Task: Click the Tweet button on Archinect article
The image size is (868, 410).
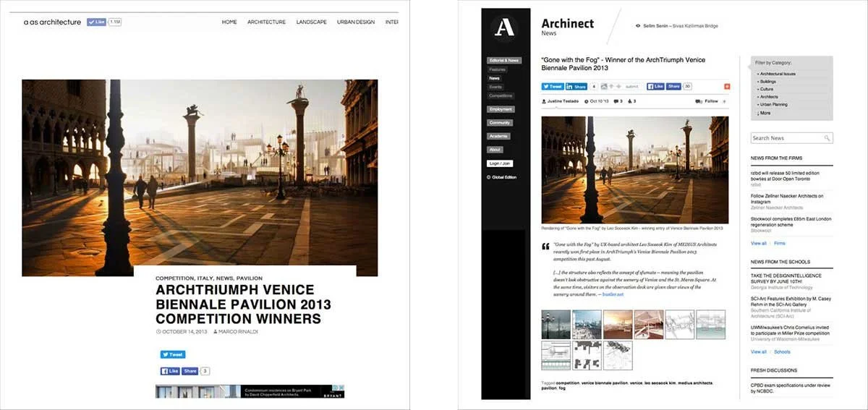Action: click(552, 86)
